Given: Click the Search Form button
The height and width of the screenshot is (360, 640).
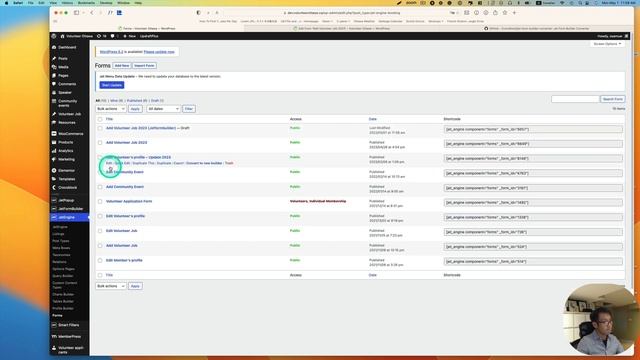Looking at the screenshot, I should (x=613, y=99).
